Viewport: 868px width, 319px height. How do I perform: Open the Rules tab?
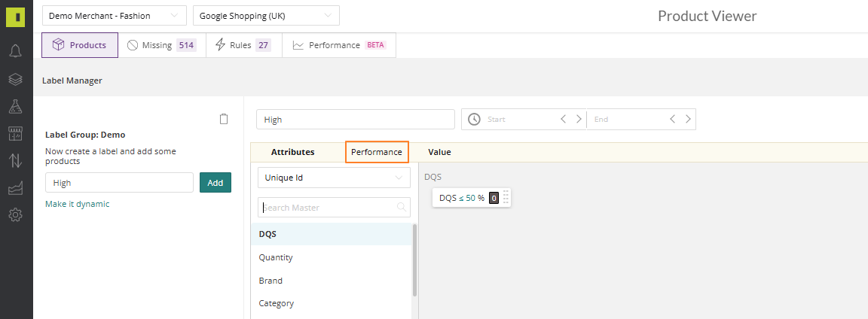(244, 45)
